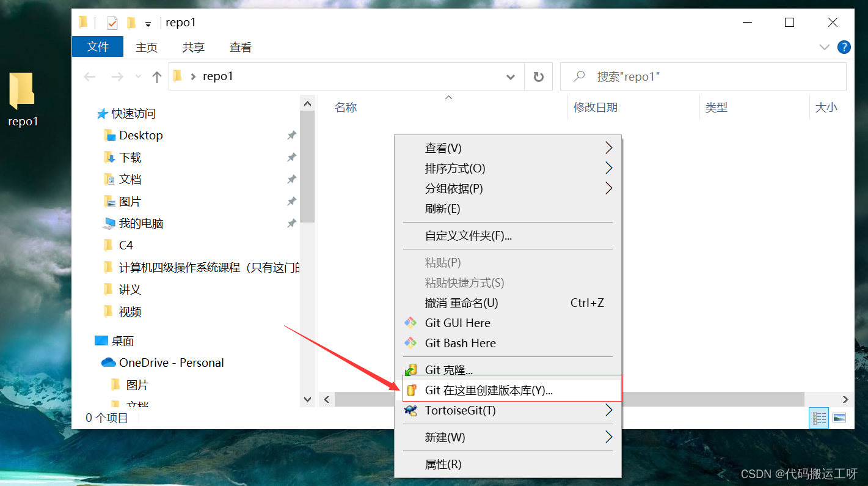Open 我的电脑 in navigation pane
The width and height of the screenshot is (868, 486).
point(141,223)
